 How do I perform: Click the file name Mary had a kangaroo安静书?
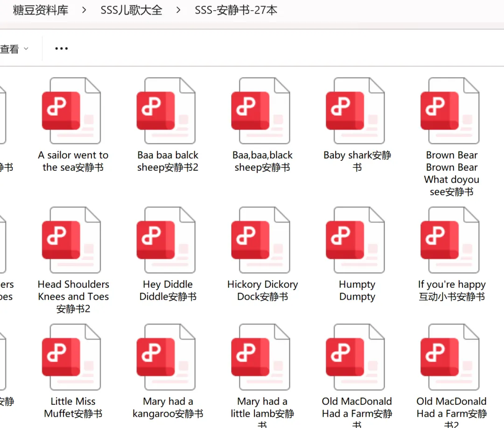coord(168,407)
